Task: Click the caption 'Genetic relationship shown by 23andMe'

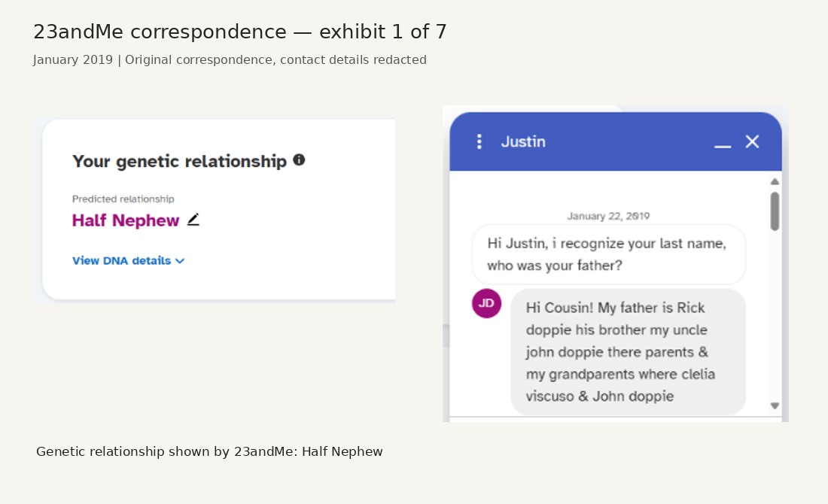Action: pyautogui.click(x=209, y=452)
